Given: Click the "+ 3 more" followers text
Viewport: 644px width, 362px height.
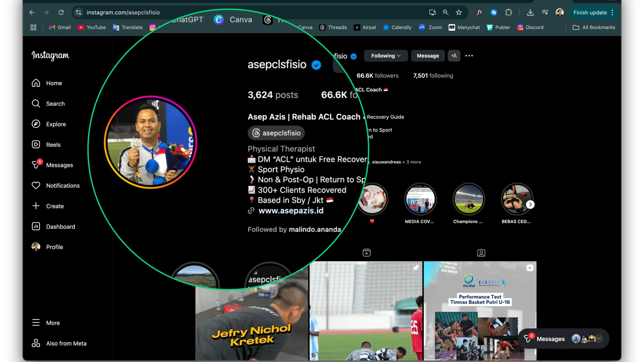Looking at the screenshot, I should (x=412, y=162).
